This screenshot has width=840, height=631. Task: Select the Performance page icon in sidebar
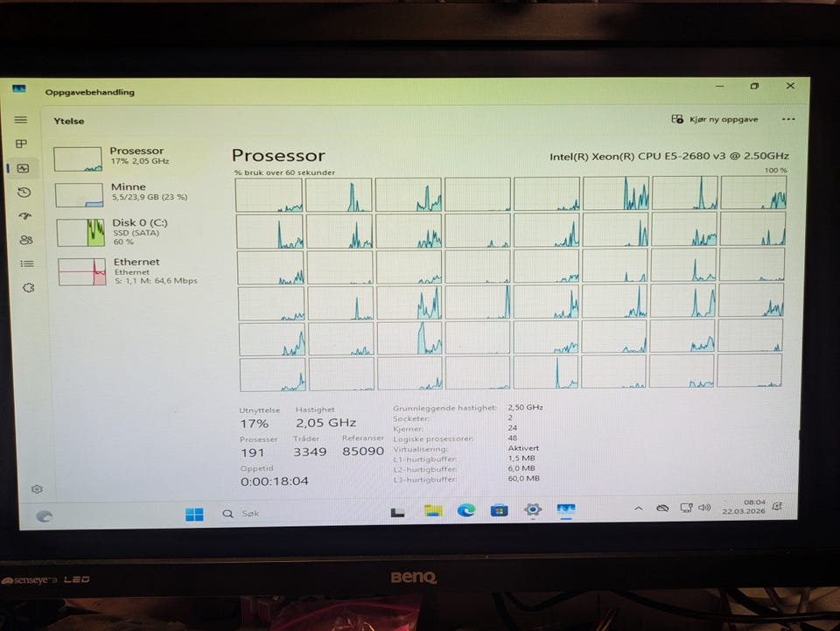pyautogui.click(x=23, y=168)
